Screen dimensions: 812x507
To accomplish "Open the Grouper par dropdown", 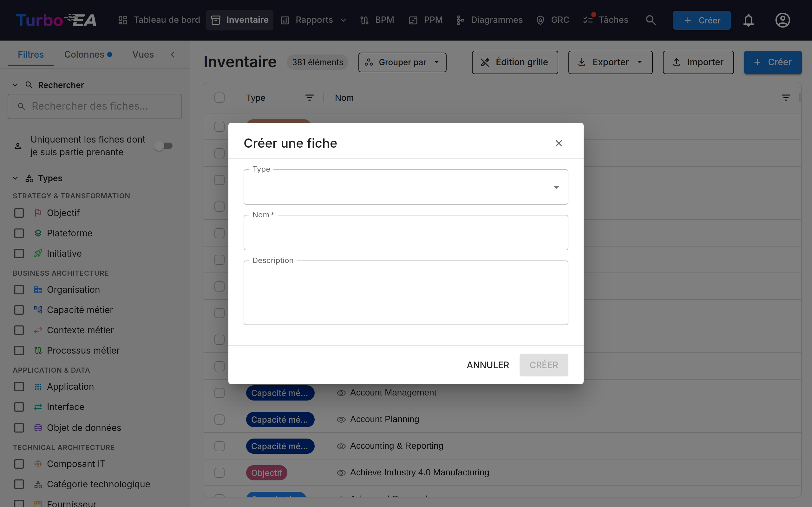I will [x=402, y=62].
